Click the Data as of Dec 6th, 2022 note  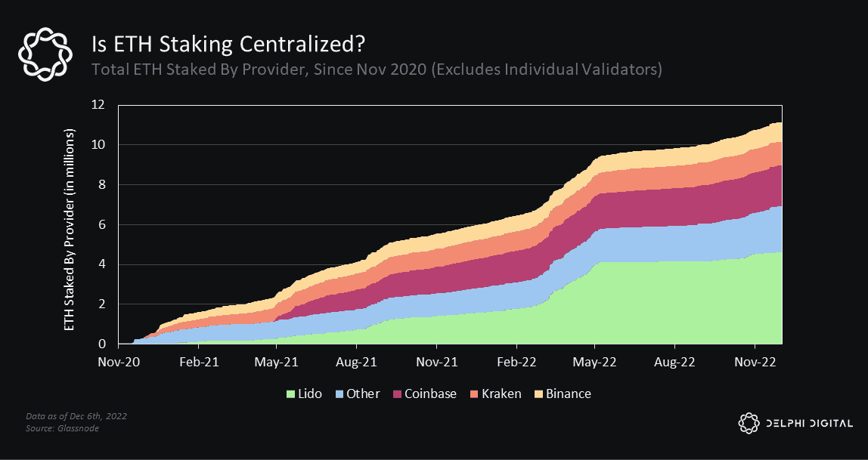coord(76,415)
